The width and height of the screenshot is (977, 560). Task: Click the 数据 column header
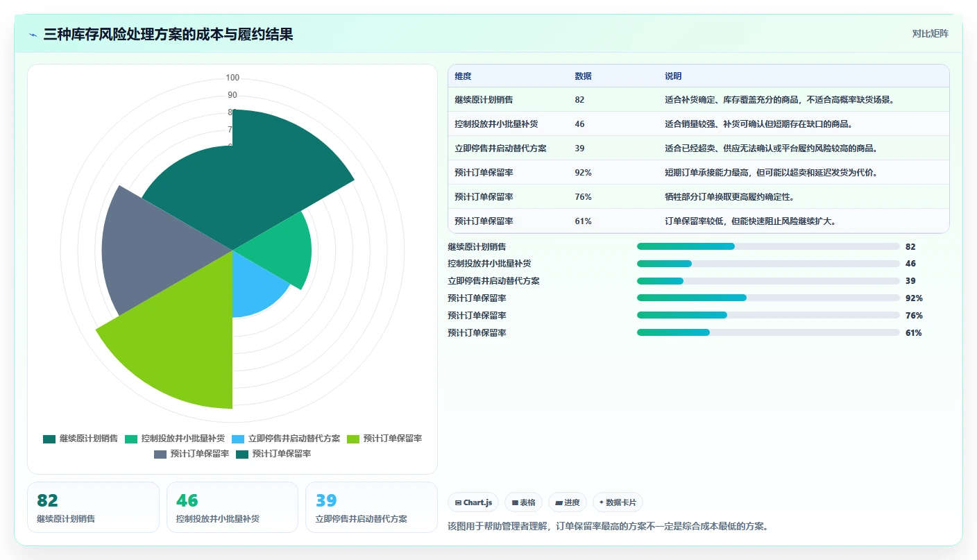[x=584, y=76]
